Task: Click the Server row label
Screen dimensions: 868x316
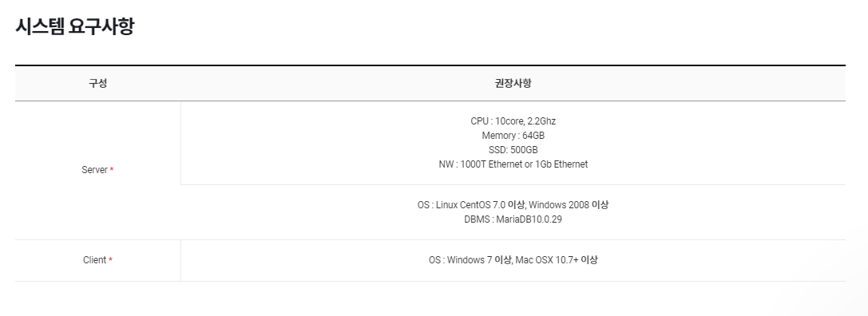Action: (95, 170)
